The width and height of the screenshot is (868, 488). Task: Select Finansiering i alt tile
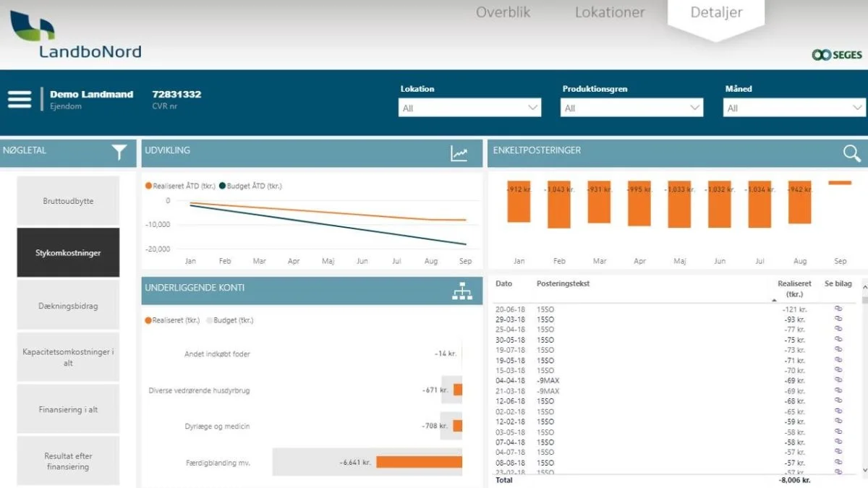(x=68, y=409)
